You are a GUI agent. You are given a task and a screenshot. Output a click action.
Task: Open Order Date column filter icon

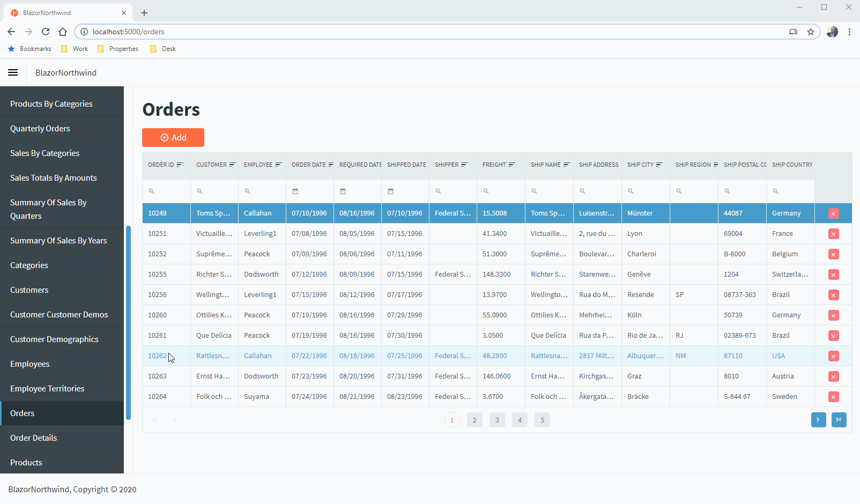pos(330,165)
